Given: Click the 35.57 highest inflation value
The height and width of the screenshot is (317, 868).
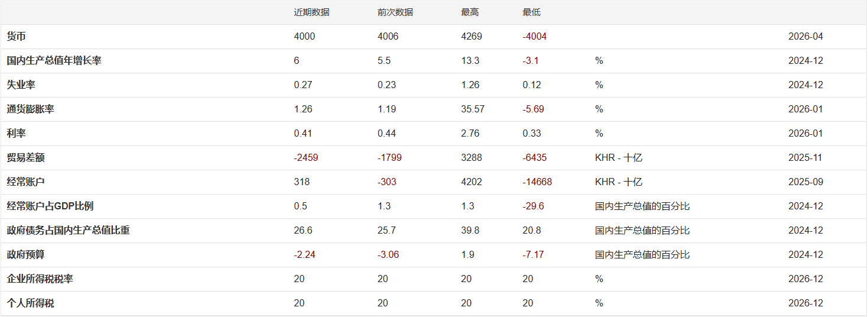Looking at the screenshot, I should coord(473,109).
